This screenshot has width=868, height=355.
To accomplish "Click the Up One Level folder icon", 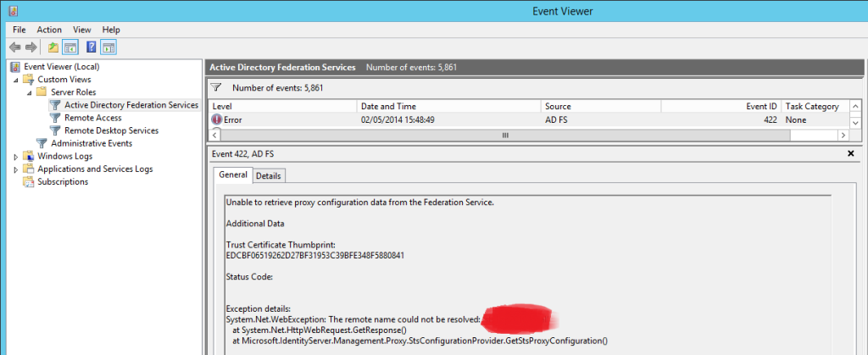I will (x=53, y=47).
